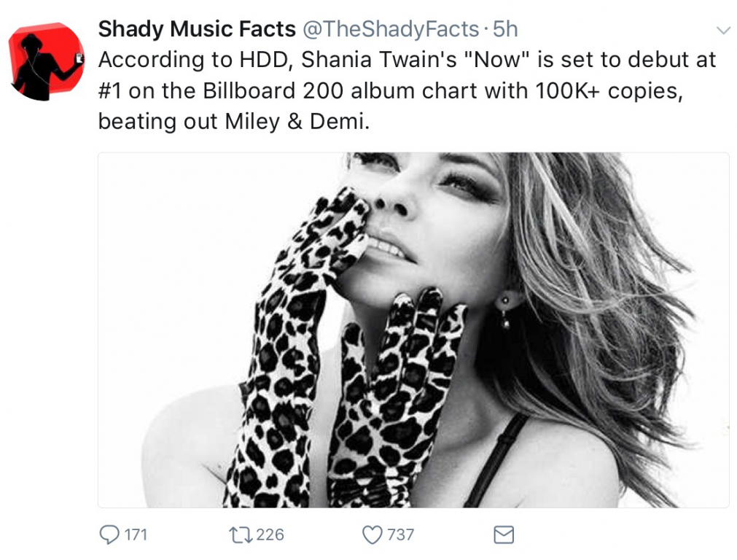737x560 pixels.
Task: Open the tweet options chevron menu
Action: coord(723,30)
